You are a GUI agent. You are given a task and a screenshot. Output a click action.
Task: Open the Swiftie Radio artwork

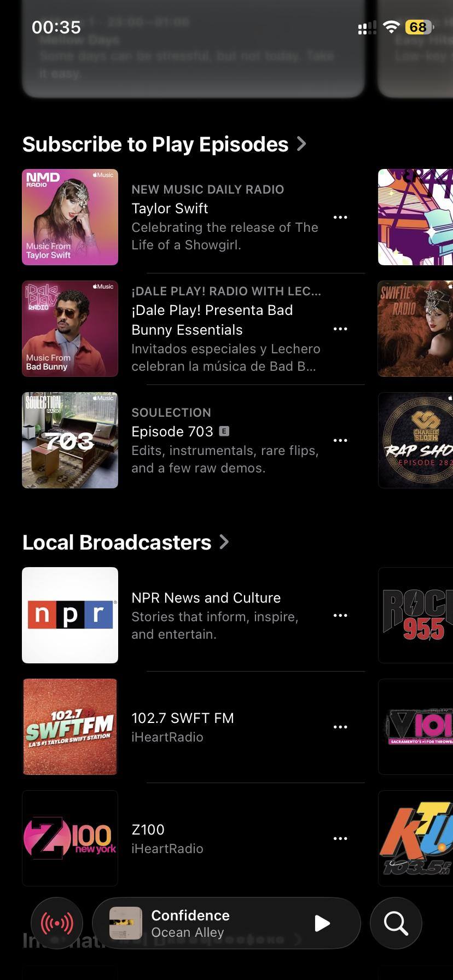click(416, 329)
